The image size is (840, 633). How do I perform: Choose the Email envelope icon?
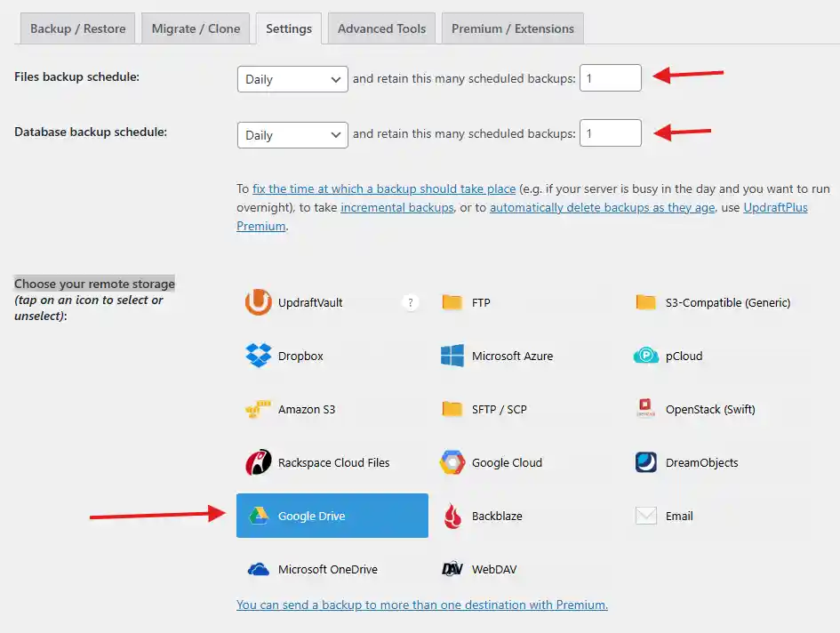coord(645,516)
